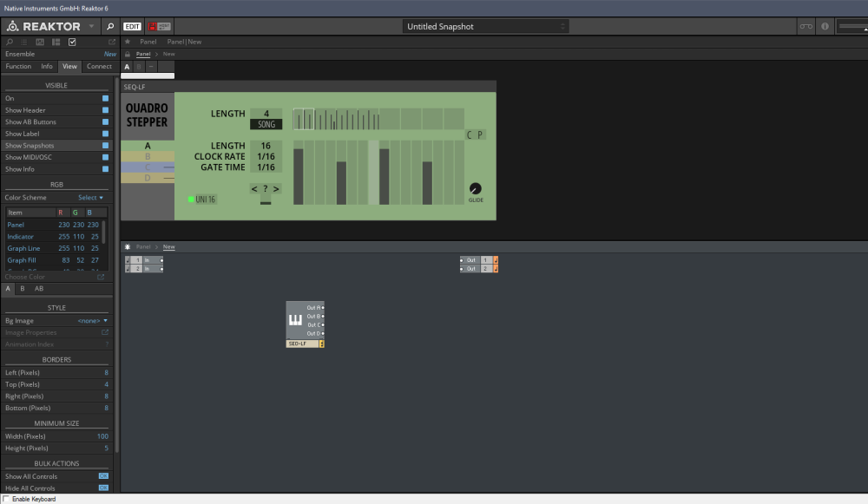Click the CLOCK RATE 1/16 value
Viewport: 868px width, 504px height.
point(266,156)
